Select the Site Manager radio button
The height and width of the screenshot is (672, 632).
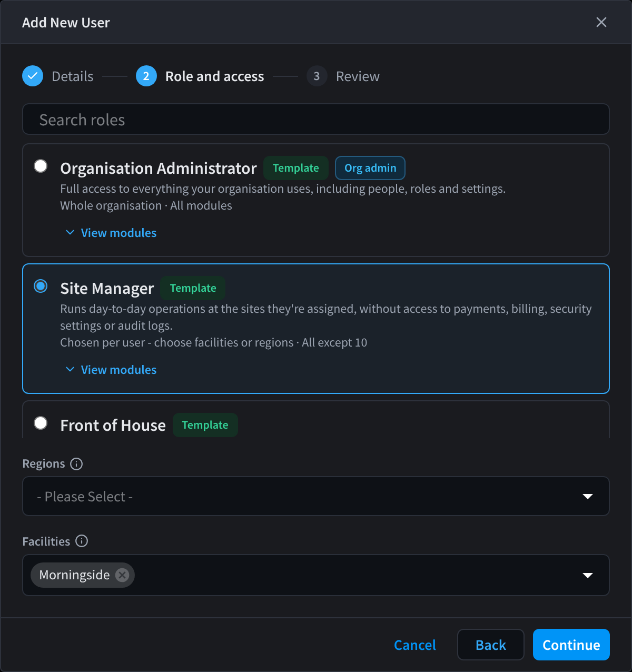pyautogui.click(x=41, y=286)
